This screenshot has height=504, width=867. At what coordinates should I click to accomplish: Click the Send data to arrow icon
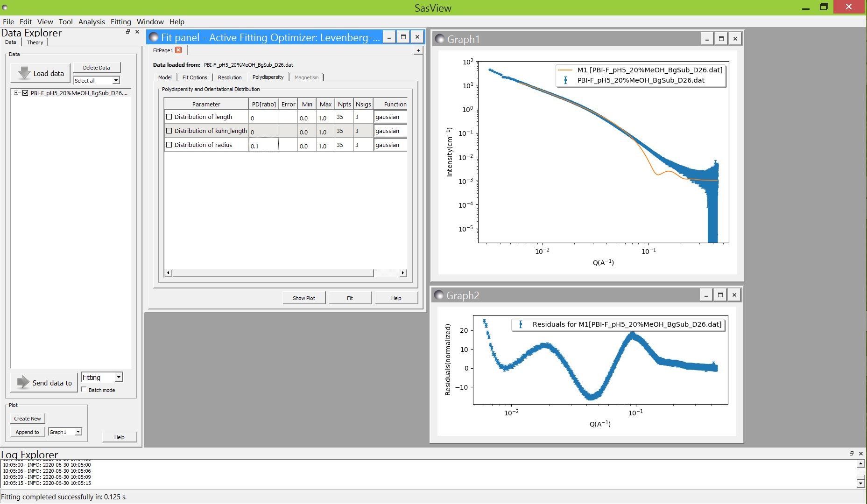tap(23, 382)
